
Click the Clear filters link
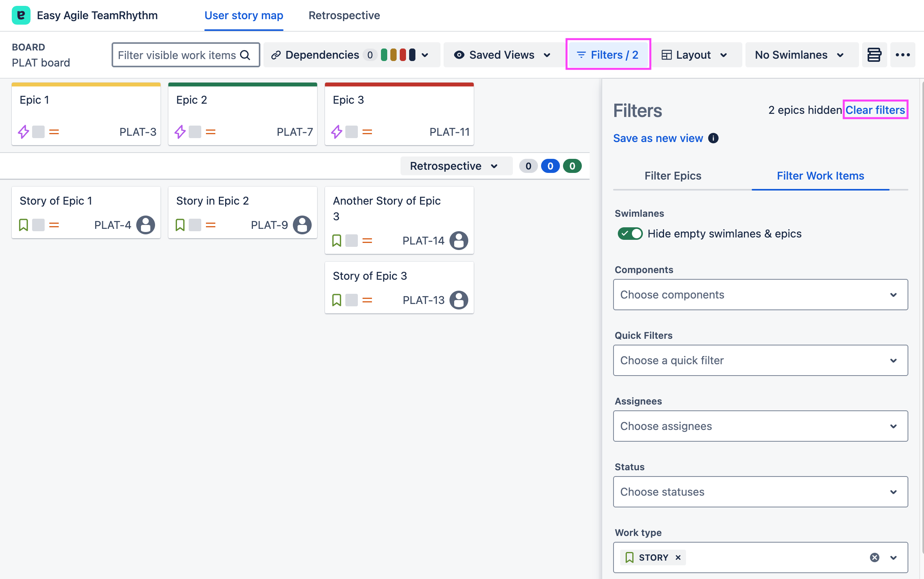point(875,110)
